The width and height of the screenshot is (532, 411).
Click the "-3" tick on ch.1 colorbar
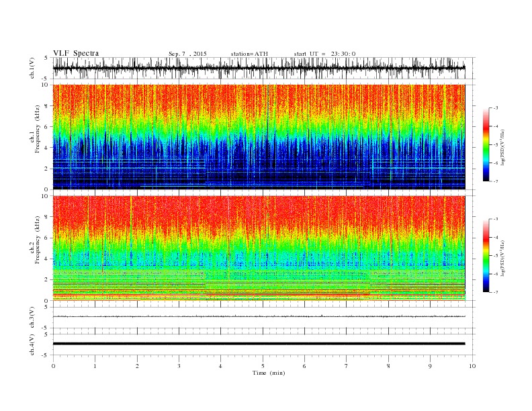pyautogui.click(x=496, y=108)
